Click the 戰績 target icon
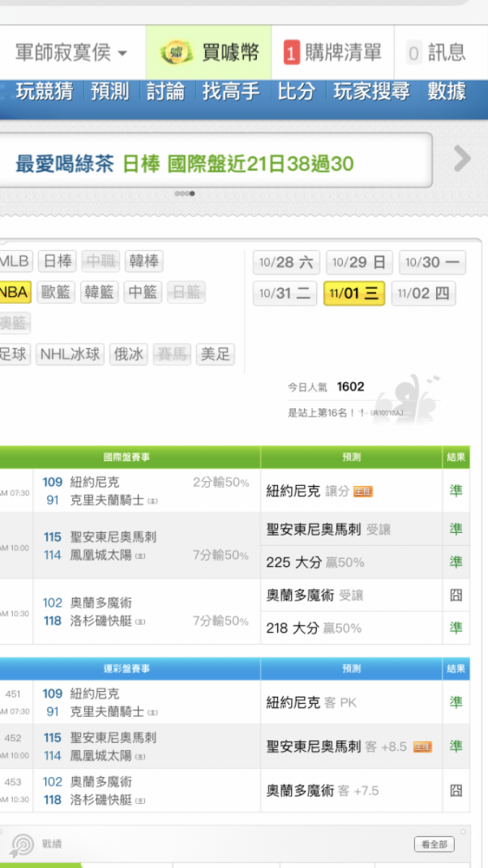 pos(23,845)
